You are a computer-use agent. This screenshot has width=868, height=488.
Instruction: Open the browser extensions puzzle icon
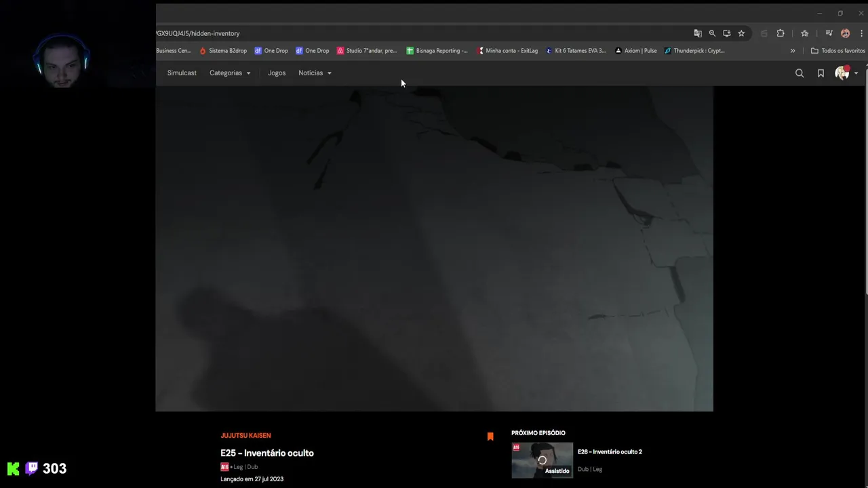(x=781, y=33)
